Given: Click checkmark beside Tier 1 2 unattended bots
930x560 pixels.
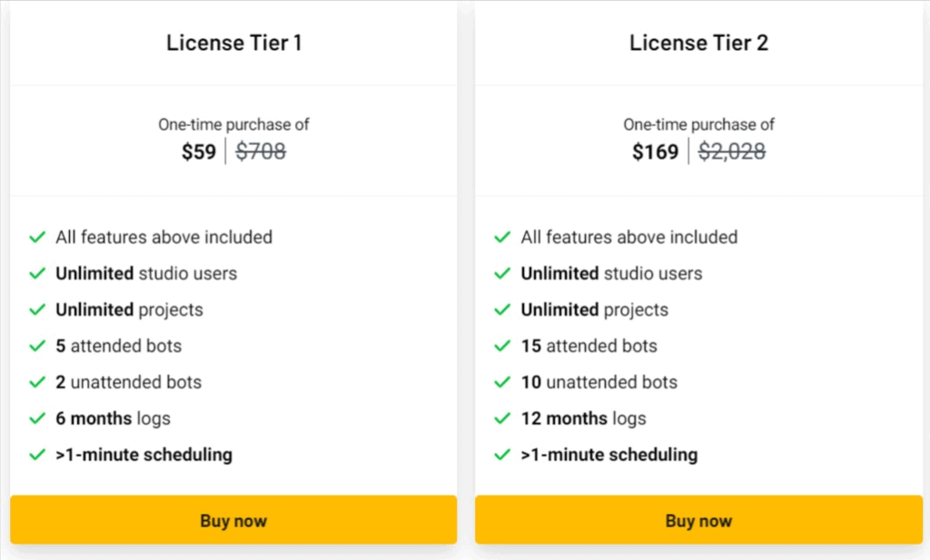Looking at the screenshot, I should pos(37,382).
